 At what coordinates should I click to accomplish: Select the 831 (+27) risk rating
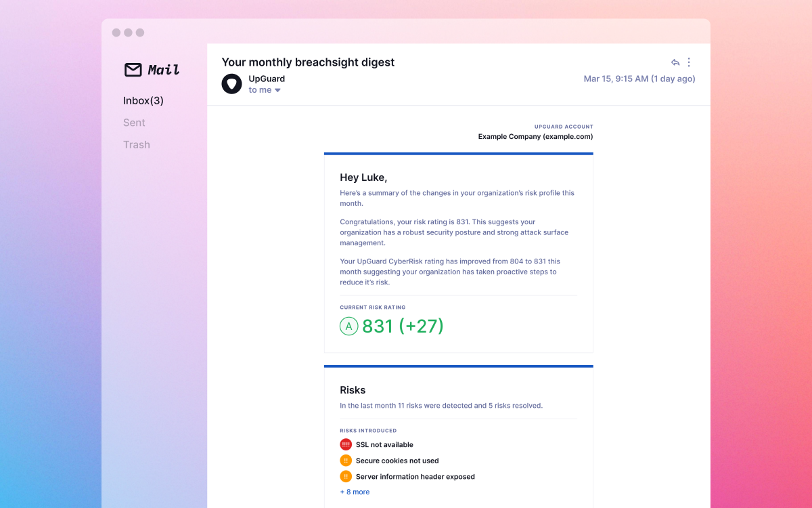click(402, 326)
